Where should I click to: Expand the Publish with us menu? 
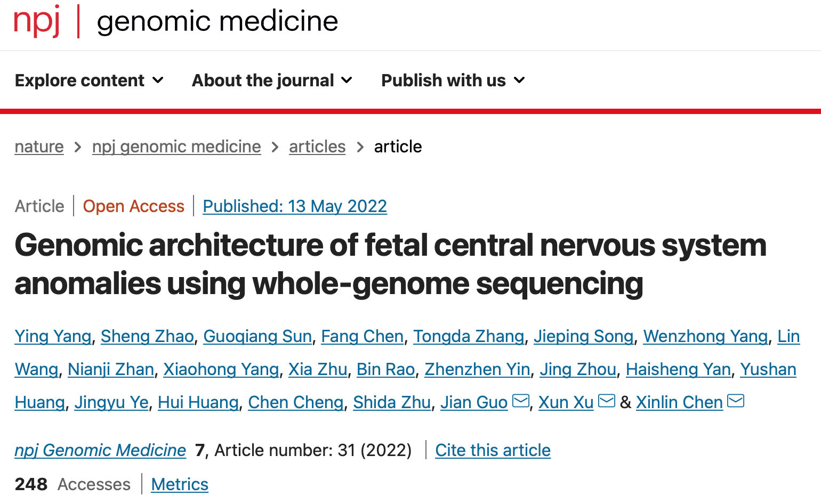(x=453, y=80)
